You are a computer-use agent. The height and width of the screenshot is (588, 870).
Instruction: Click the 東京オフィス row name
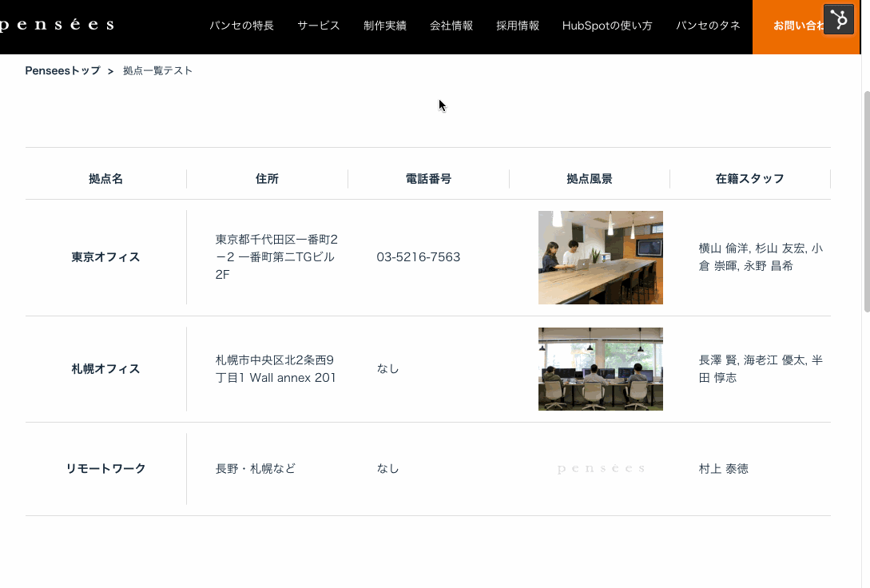point(105,257)
